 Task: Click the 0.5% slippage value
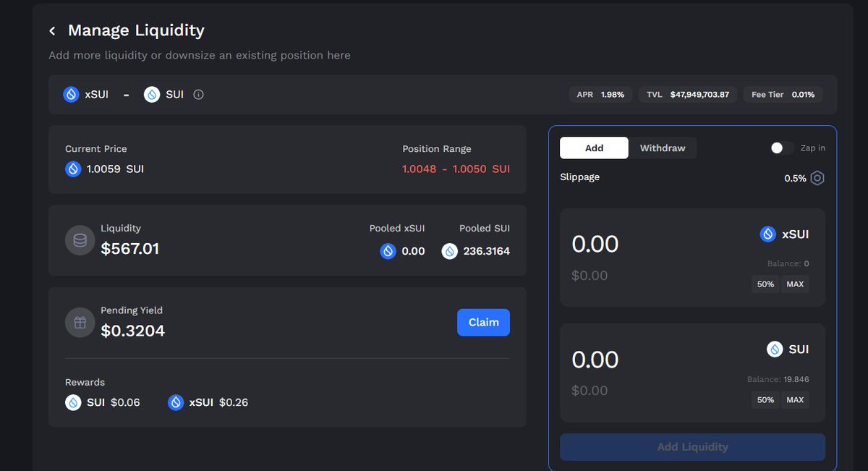click(795, 178)
